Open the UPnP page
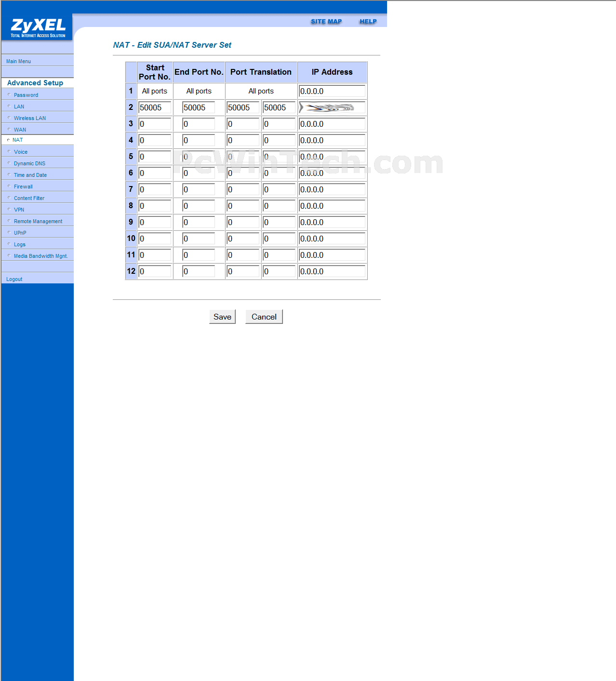The height and width of the screenshot is (681, 616). pyautogui.click(x=20, y=233)
